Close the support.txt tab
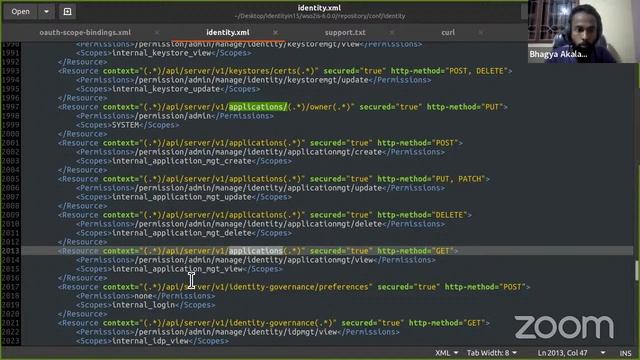The height and width of the screenshot is (360, 640). click(x=392, y=32)
